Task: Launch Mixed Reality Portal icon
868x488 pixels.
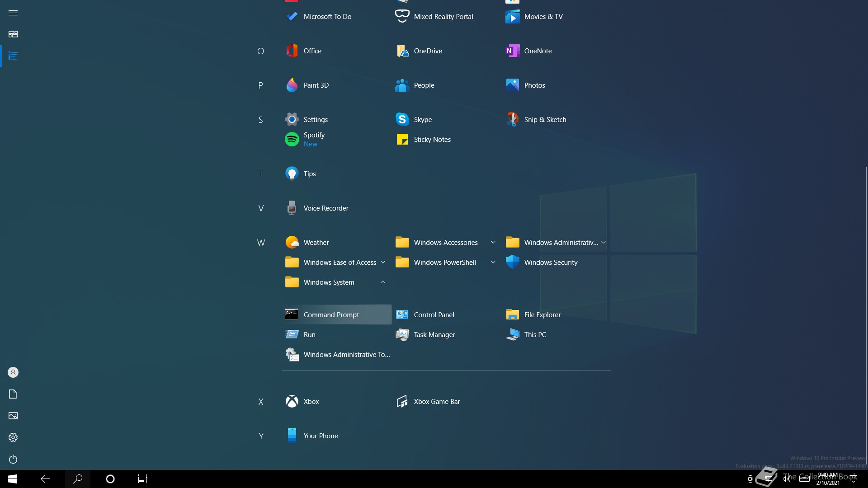Action: [402, 17]
